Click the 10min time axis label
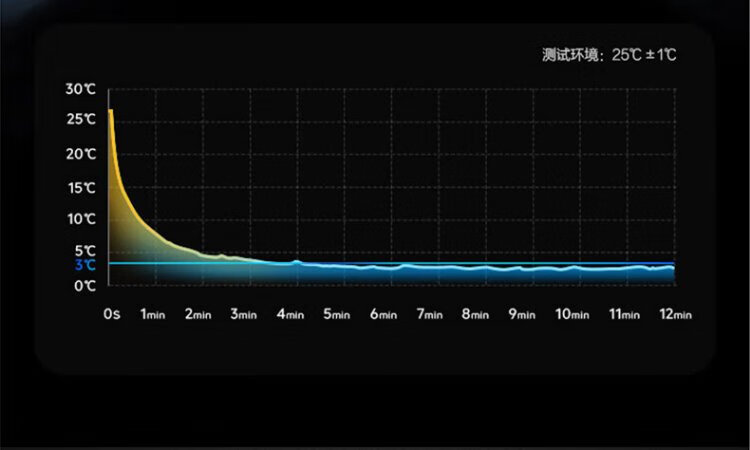This screenshot has height=450, width=750. pyautogui.click(x=572, y=314)
